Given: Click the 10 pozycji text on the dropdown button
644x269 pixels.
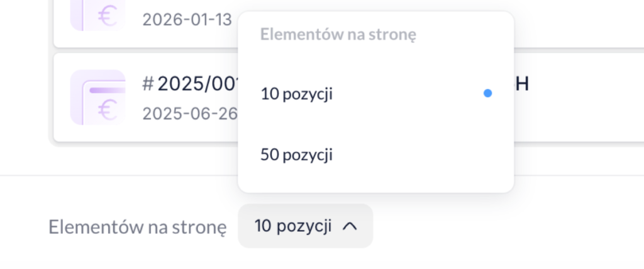Looking at the screenshot, I should [293, 226].
